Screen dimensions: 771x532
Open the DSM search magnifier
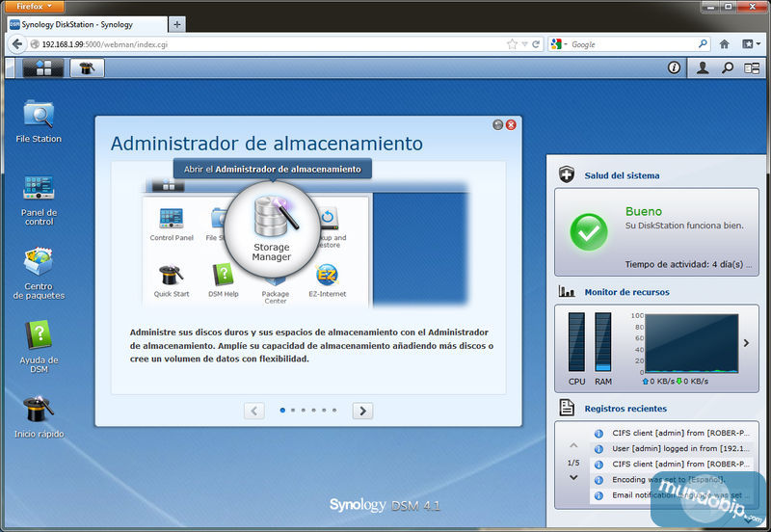click(x=728, y=67)
